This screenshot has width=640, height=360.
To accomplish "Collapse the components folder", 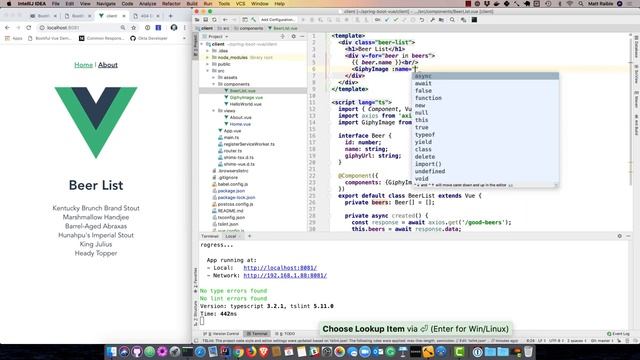I will tap(213, 84).
